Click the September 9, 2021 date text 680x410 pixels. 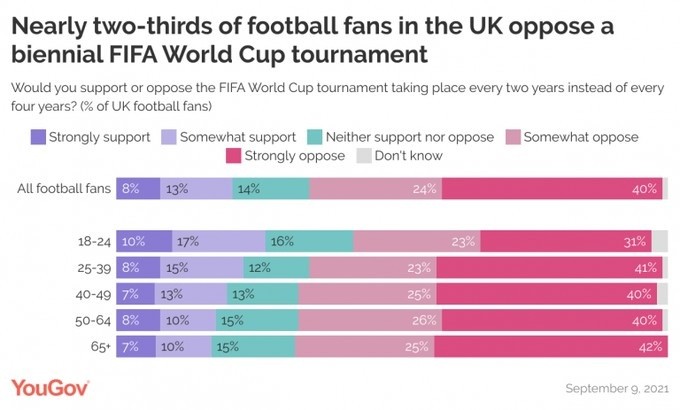click(x=617, y=388)
